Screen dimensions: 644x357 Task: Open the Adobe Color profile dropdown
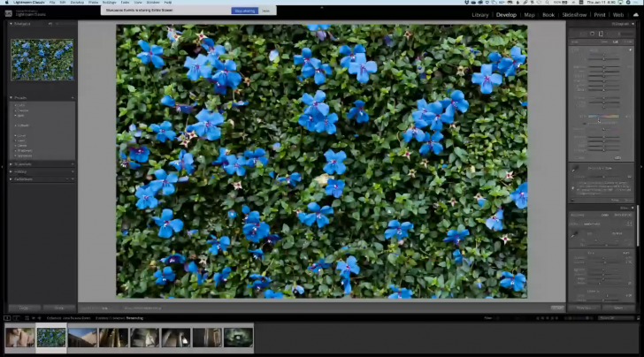click(x=593, y=224)
